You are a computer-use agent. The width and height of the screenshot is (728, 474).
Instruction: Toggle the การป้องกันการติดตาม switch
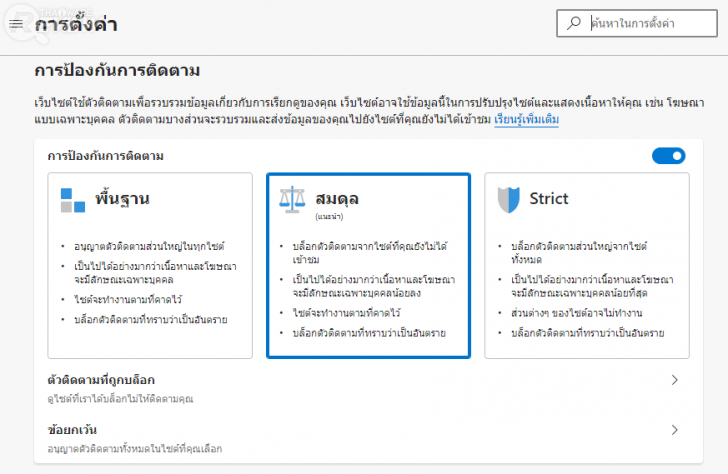pyautogui.click(x=669, y=156)
